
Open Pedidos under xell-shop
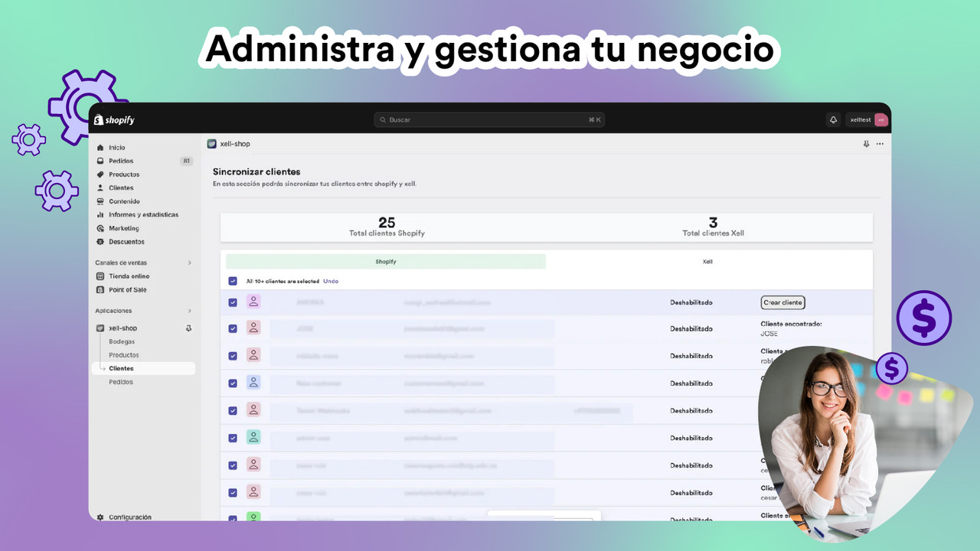121,382
